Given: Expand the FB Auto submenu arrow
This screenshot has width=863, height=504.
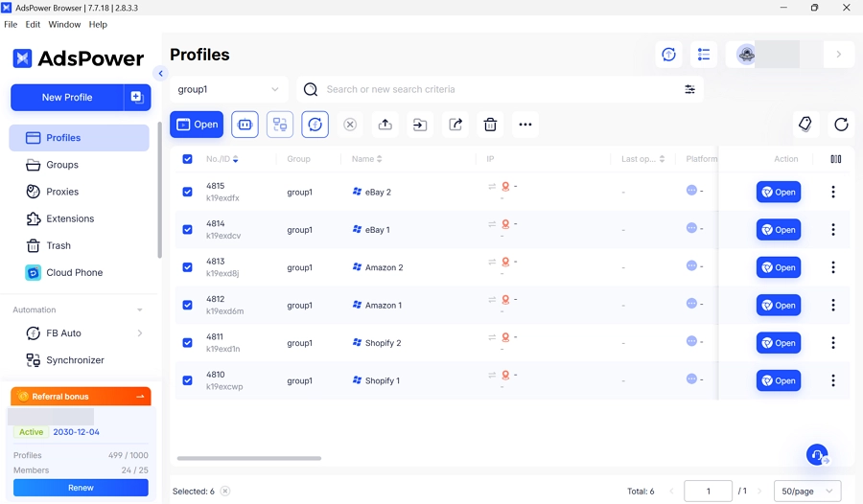Looking at the screenshot, I should [140, 333].
